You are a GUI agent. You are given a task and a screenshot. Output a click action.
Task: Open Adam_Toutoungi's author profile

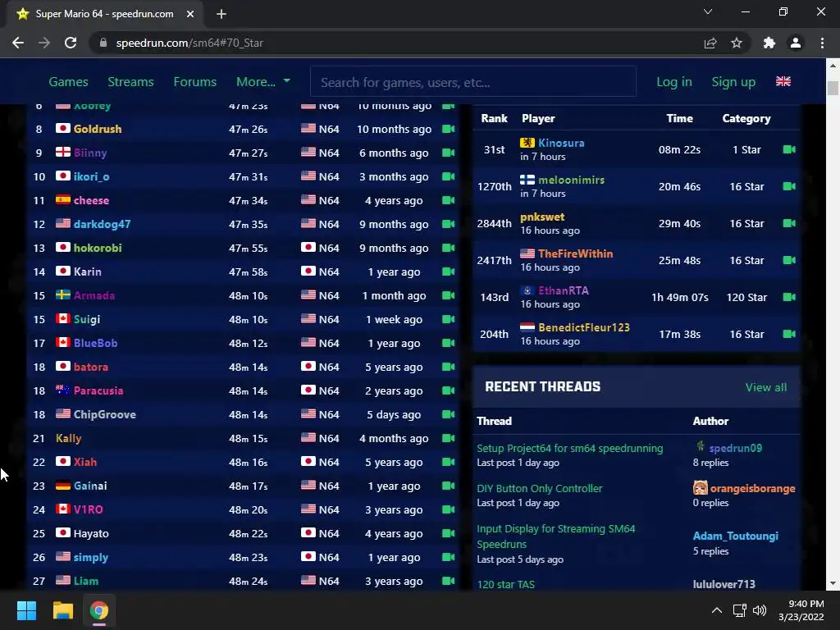pos(736,536)
